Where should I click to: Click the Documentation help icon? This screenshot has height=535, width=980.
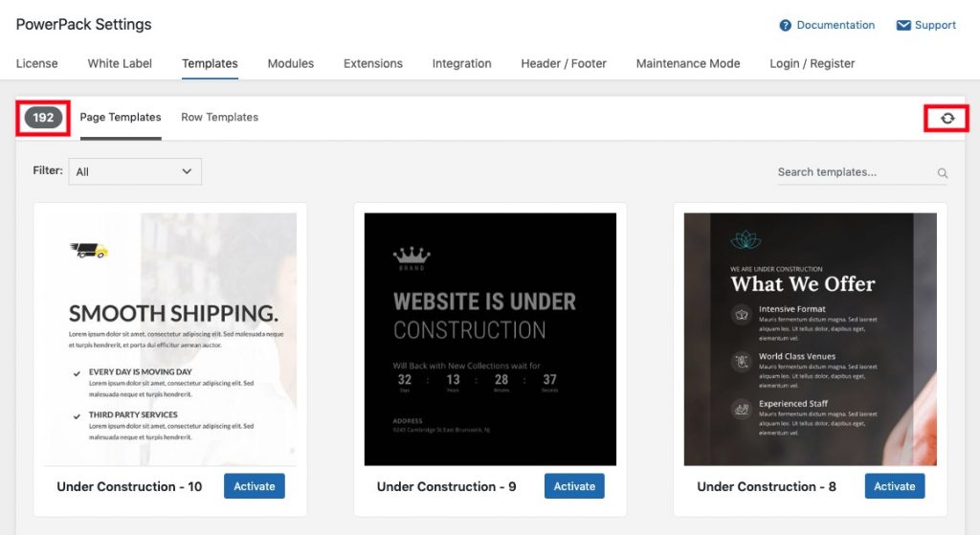pyautogui.click(x=785, y=25)
